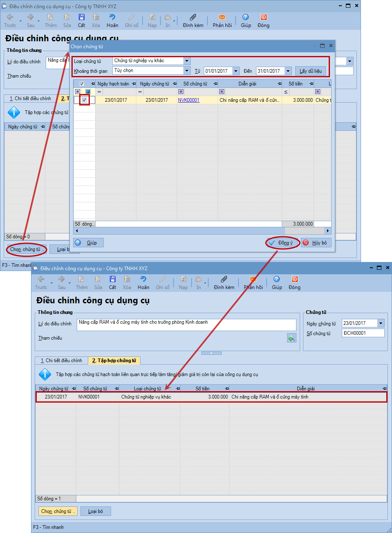Image resolution: width=392 pixels, height=533 pixels.
Task: Switch to the 1. Chi tiết điều chỉnh tab in the bottom window
Action: (61, 361)
